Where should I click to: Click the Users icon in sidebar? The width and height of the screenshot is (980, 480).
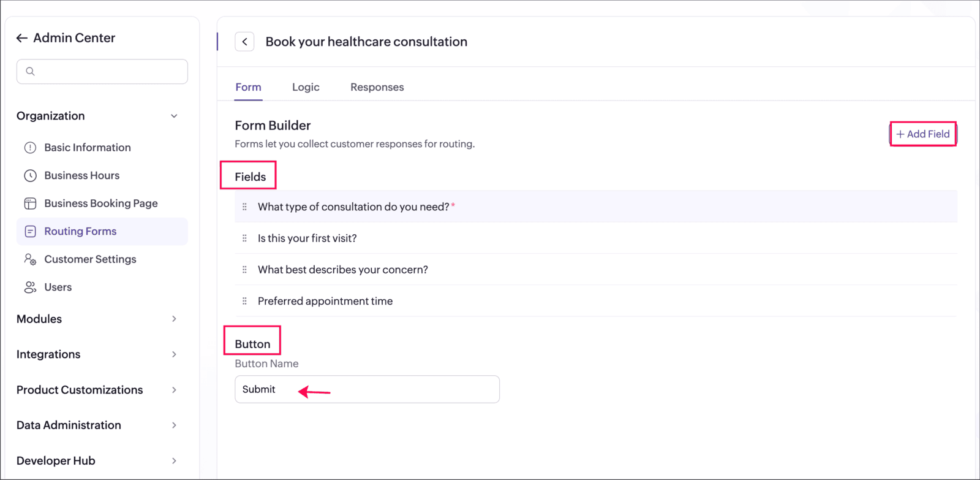[30, 288]
